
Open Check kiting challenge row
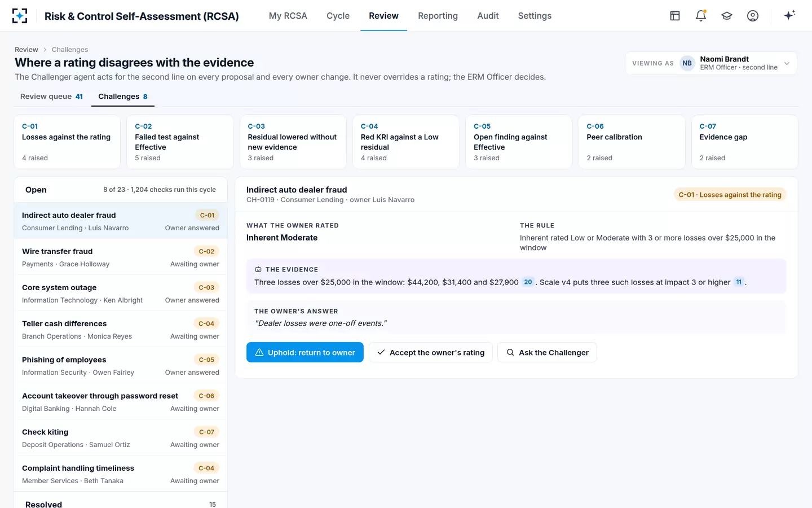point(121,437)
